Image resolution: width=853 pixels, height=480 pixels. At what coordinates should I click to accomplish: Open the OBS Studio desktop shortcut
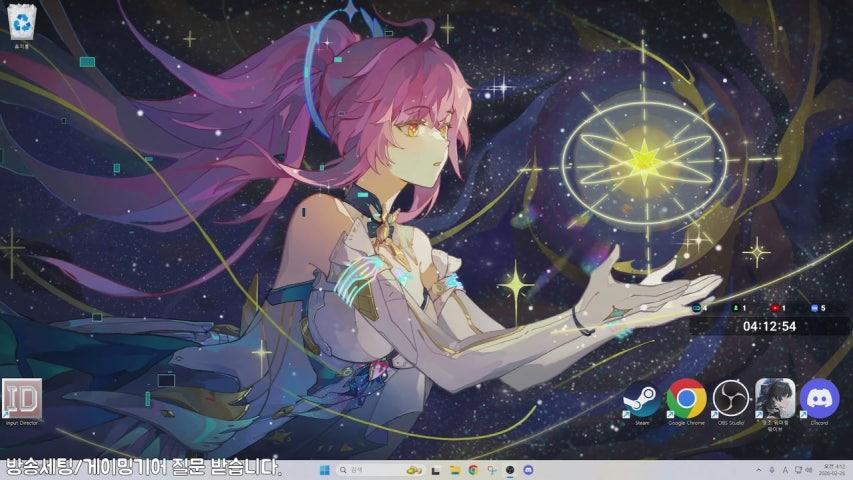tap(731, 403)
